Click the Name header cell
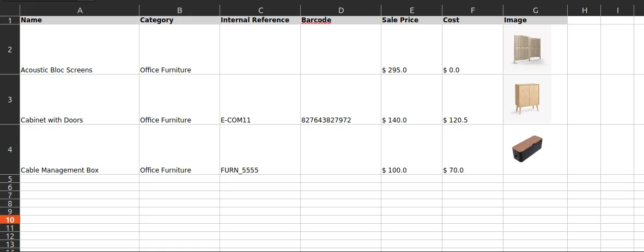The image size is (644, 252). [80, 20]
